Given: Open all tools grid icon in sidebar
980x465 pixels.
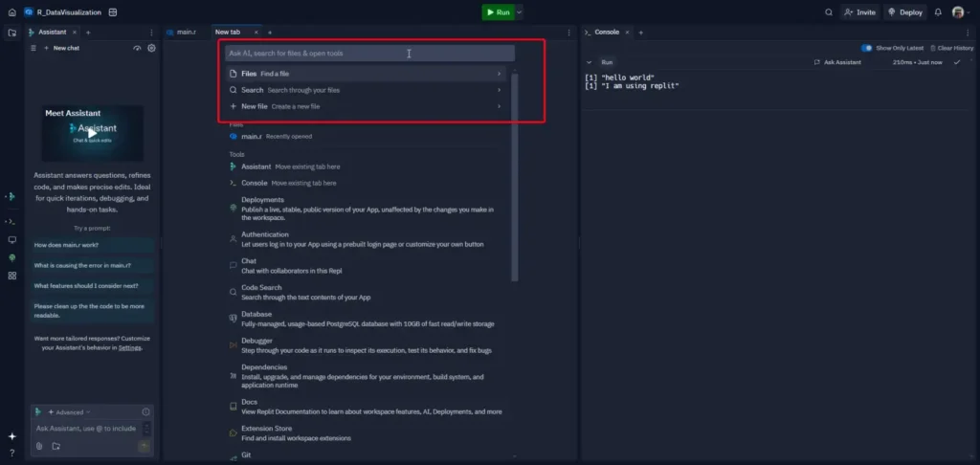Looking at the screenshot, I should click(11, 276).
